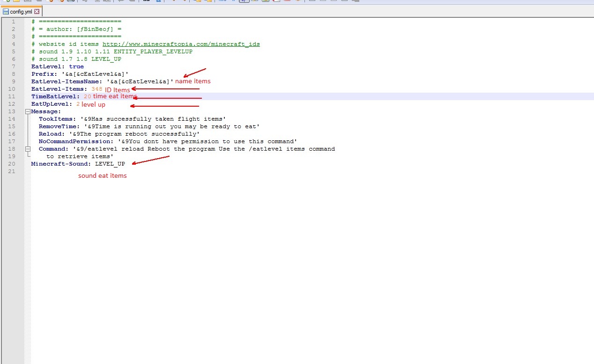Click the 'to retrieve items' continuation line
Viewport: 594px width, 364px height.
coord(80,156)
